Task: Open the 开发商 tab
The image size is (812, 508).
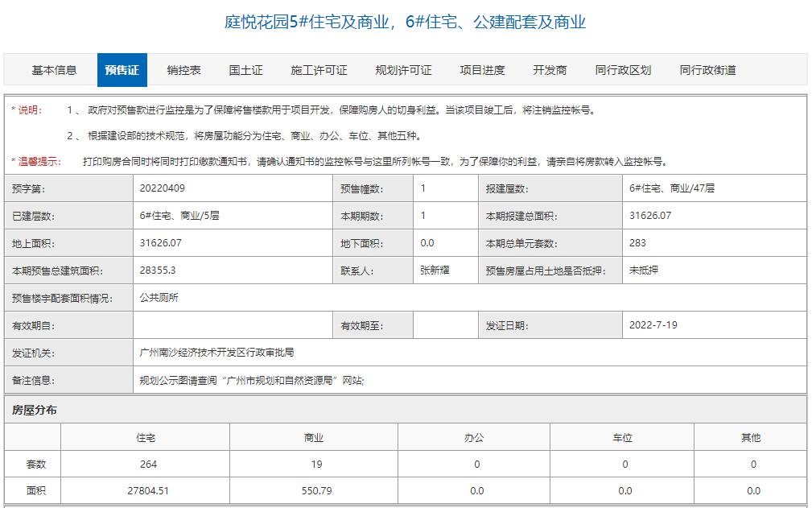Action: pos(550,70)
